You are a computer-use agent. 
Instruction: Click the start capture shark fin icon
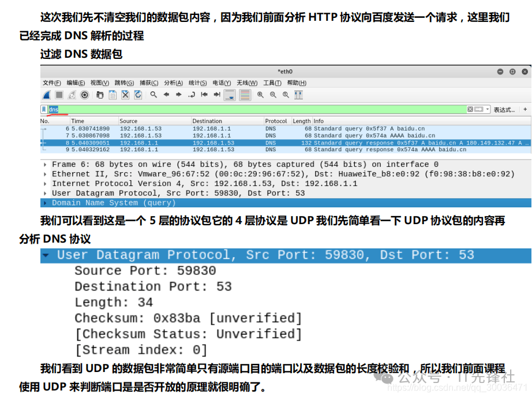pos(46,95)
